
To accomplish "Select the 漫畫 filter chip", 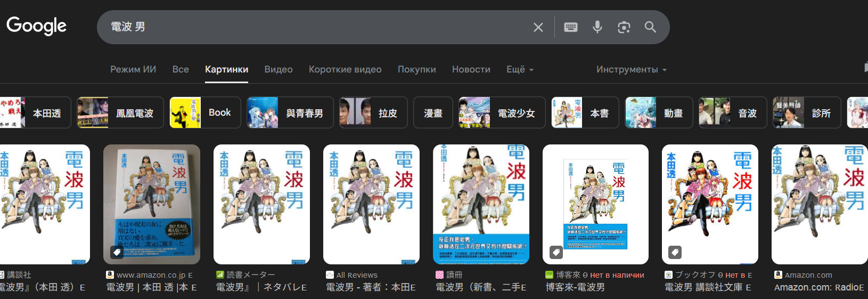I will [x=433, y=112].
